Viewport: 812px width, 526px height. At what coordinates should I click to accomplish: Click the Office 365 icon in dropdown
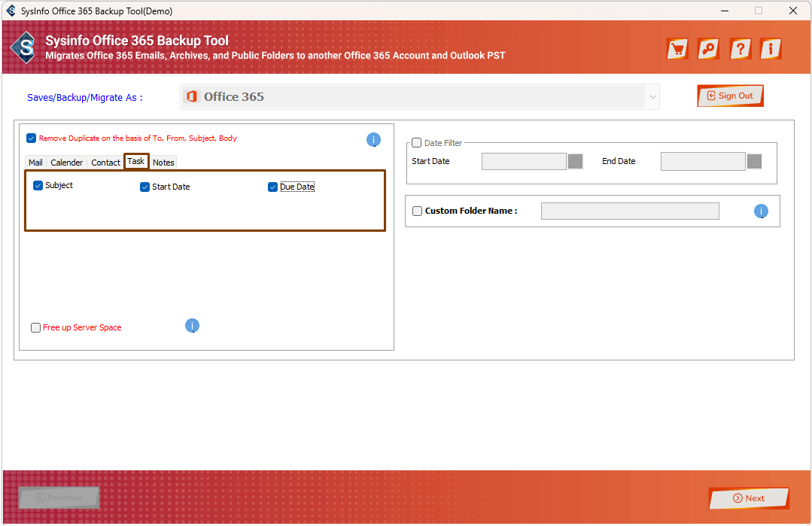pyautogui.click(x=192, y=97)
